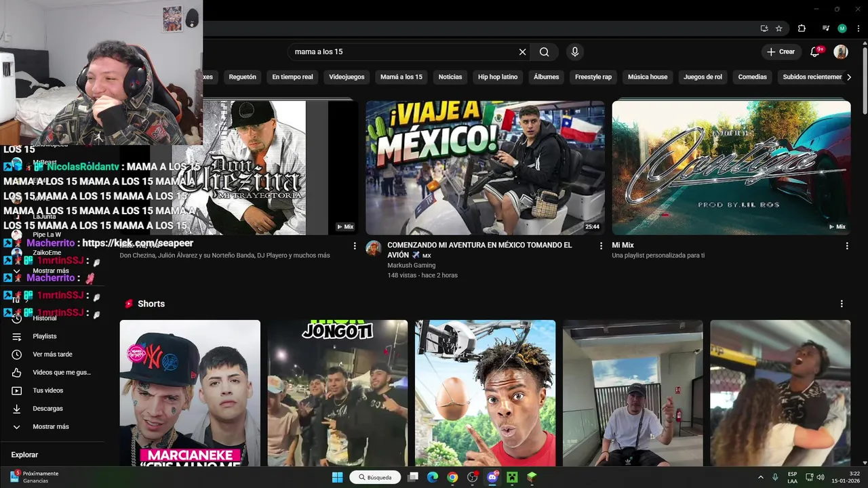Open options for Mi Mix playlist
Image resolution: width=868 pixels, height=488 pixels.
pos(847,246)
